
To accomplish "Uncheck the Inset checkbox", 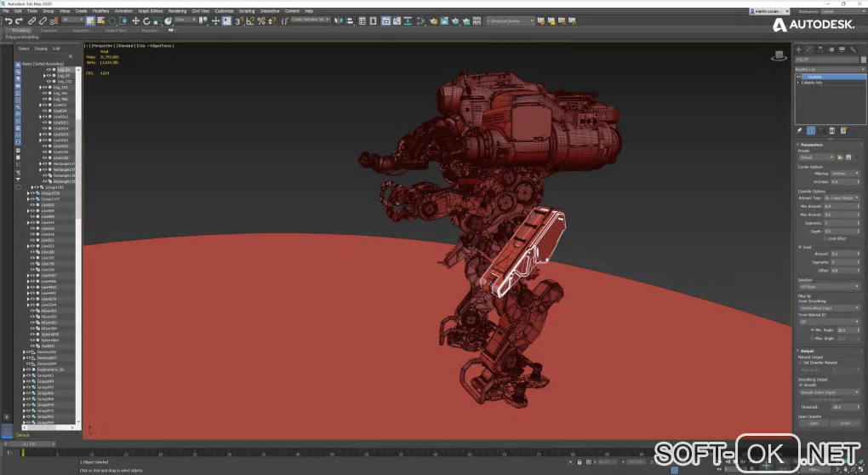I will [799, 247].
